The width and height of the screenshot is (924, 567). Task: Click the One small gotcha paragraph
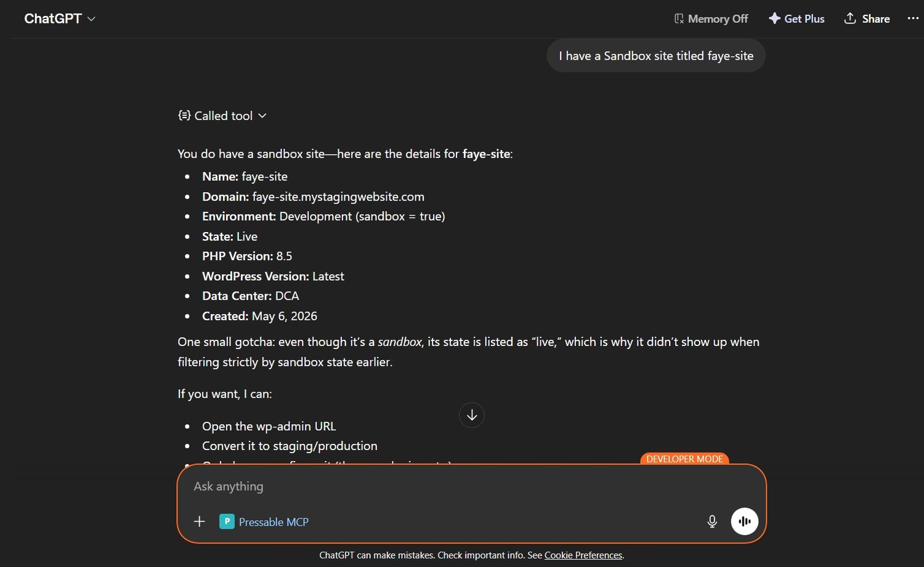(468, 352)
